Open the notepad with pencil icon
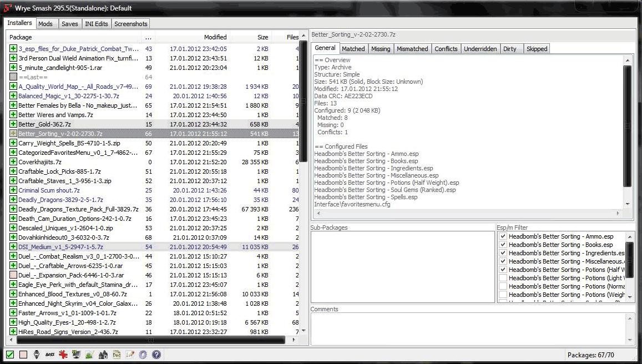The height and width of the screenshot is (364, 642). [x=130, y=355]
